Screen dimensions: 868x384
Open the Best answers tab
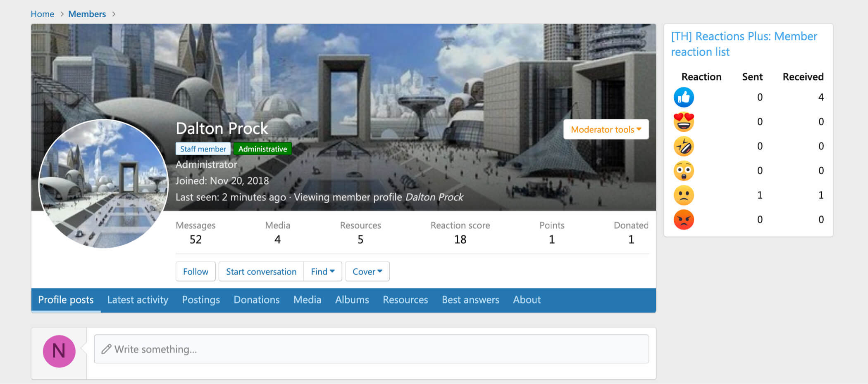(470, 300)
